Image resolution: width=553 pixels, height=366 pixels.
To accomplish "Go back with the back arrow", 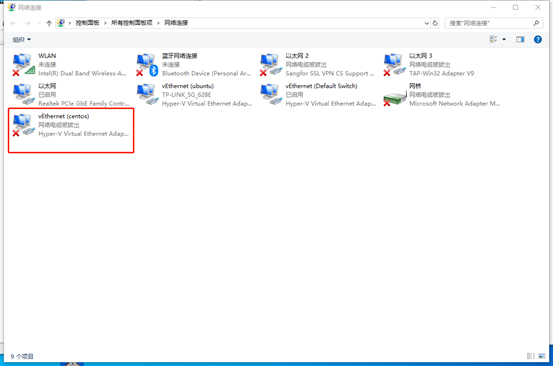I will click(13, 23).
